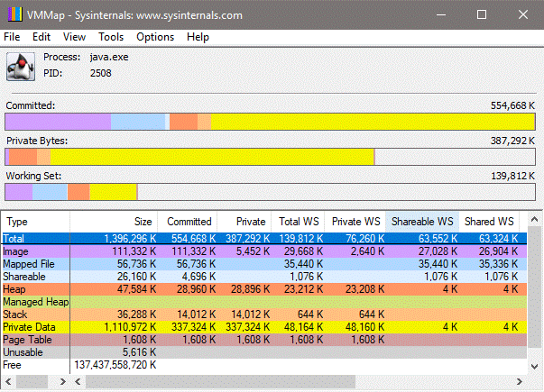Select the Heap row in the table
The image size is (544, 392).
pos(16,289)
